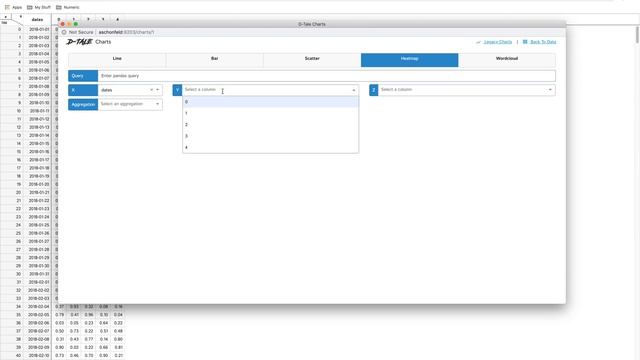Switch to the Bar chart tab

215,60
